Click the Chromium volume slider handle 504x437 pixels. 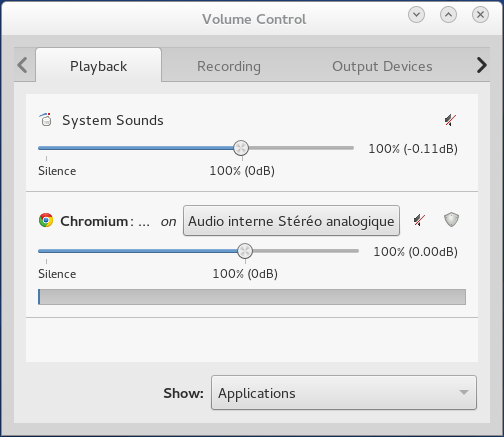pyautogui.click(x=245, y=251)
